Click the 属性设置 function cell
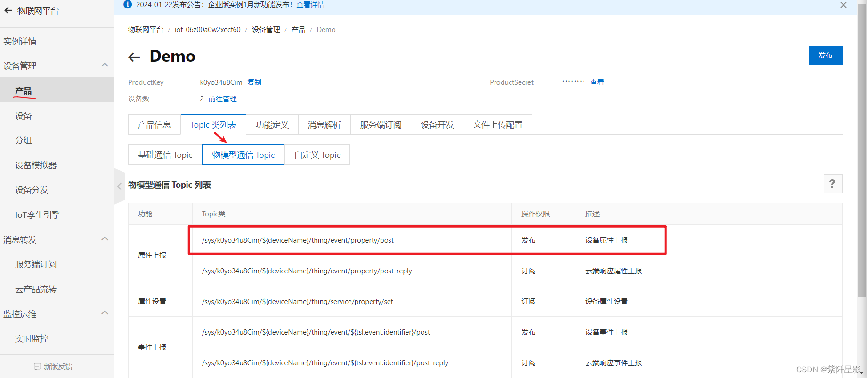The image size is (868, 378). pos(152,302)
